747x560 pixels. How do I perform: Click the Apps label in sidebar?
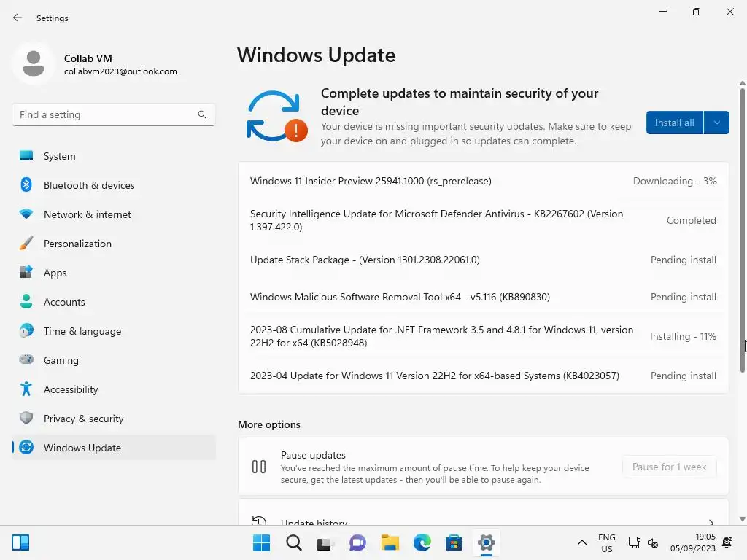pyautogui.click(x=55, y=273)
